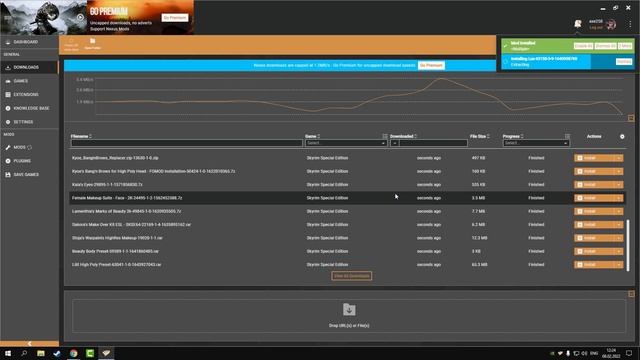
Task: Click the first button in Mod installed notification
Action: point(583,46)
